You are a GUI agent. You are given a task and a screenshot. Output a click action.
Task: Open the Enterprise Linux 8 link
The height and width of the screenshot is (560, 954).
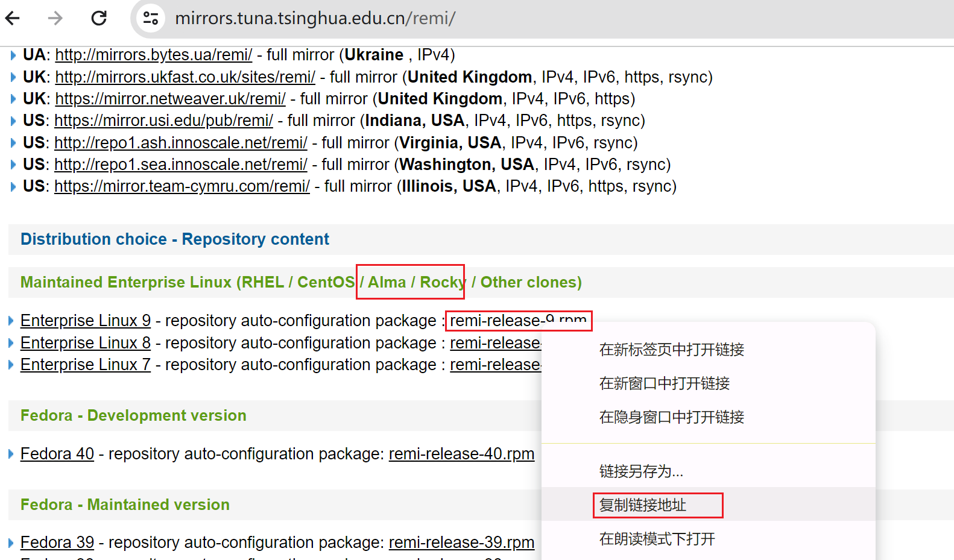pos(86,343)
